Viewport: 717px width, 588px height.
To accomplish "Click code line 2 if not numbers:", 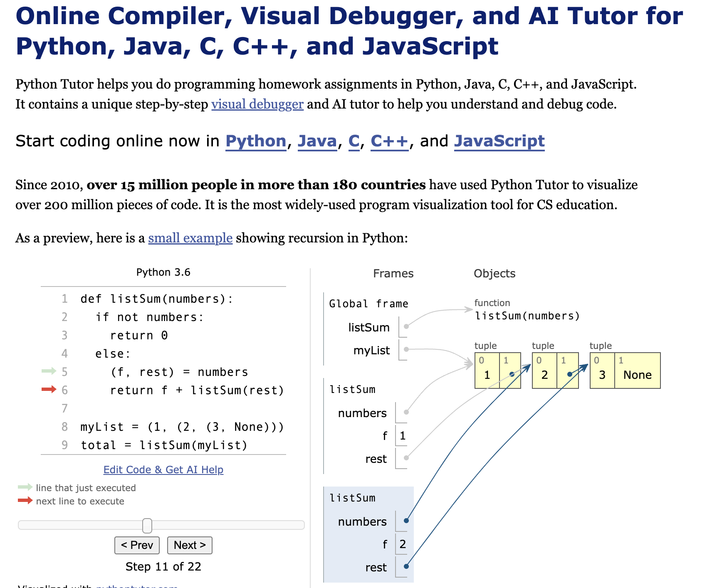I will (150, 317).
